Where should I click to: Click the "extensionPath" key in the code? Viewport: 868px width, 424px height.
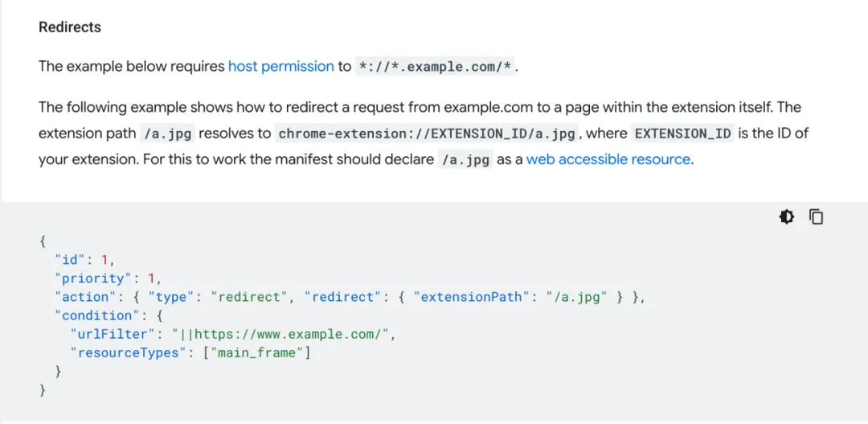click(470, 297)
